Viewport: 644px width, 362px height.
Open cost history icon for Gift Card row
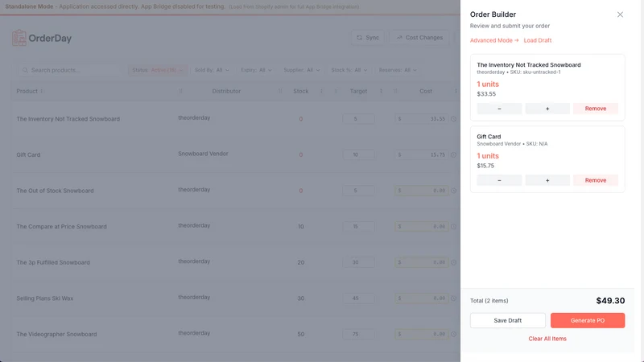pos(453,154)
